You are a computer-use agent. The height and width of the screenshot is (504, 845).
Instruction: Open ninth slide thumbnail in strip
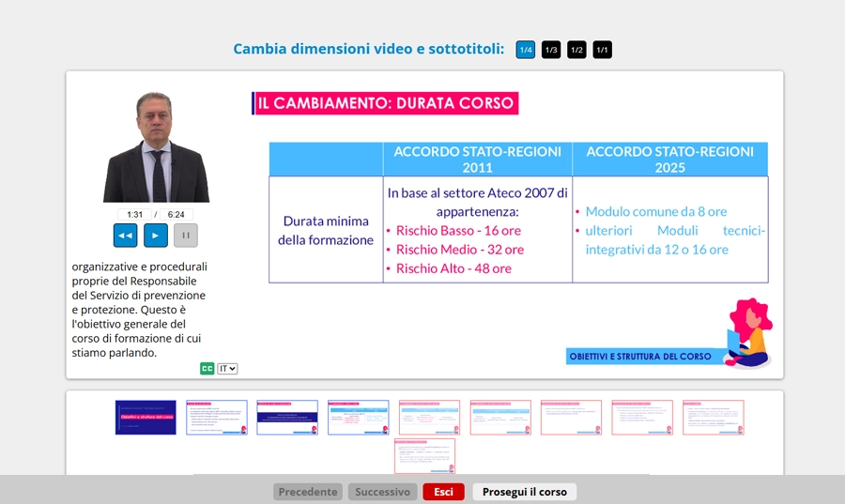click(x=713, y=418)
